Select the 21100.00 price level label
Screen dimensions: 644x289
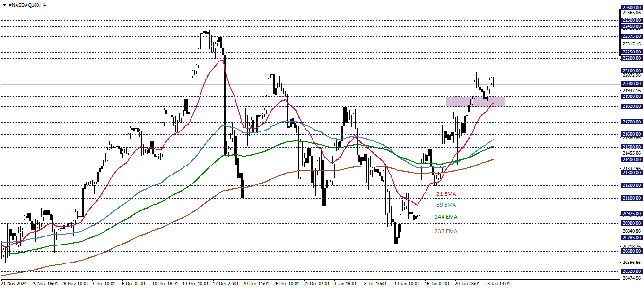click(632, 198)
